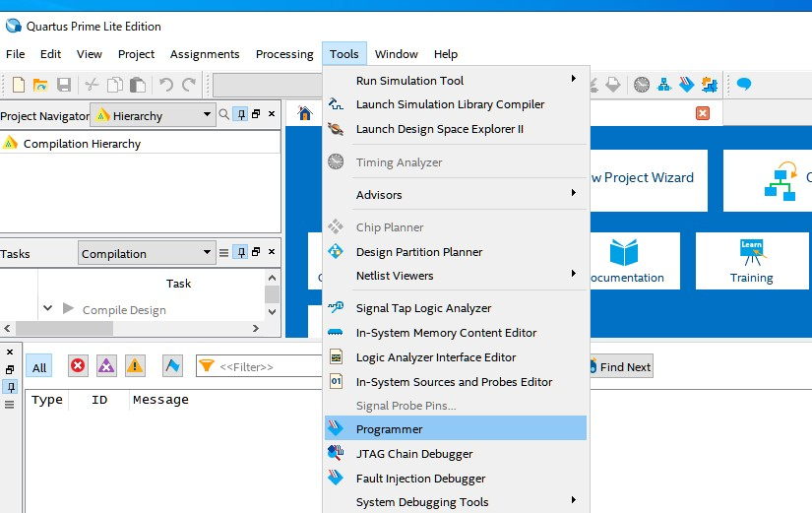Float the Messages panel
Screen dimensions: 812x513
[x=10, y=369]
